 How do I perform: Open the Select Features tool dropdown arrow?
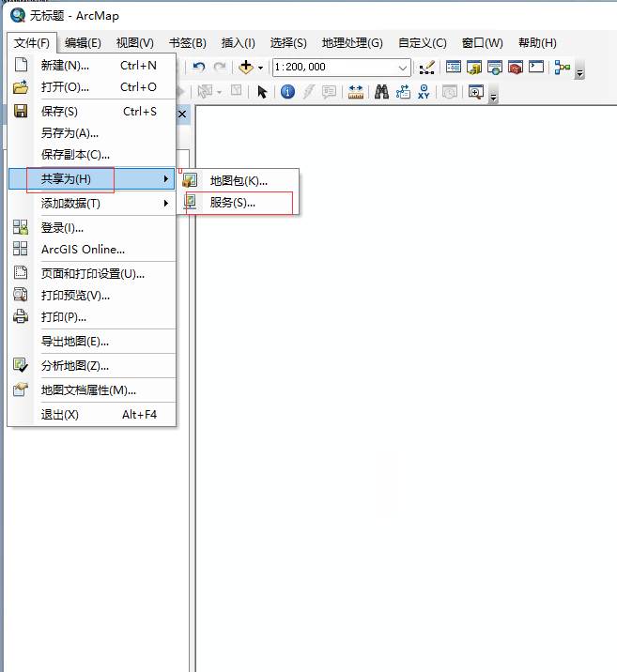(219, 92)
